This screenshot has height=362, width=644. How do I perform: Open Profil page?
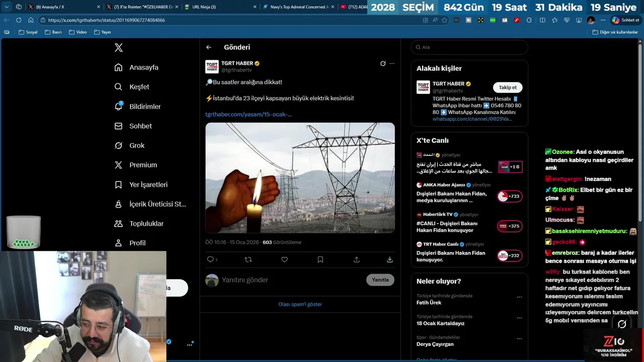[130, 243]
